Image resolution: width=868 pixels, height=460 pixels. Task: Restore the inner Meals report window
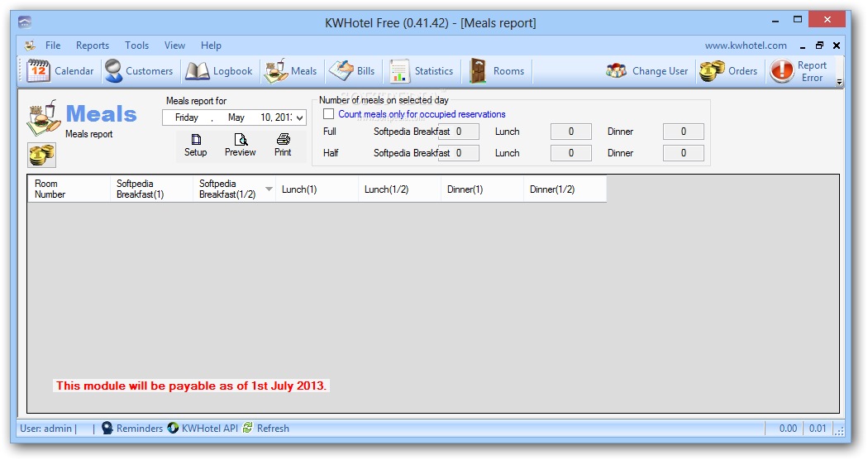coord(819,46)
